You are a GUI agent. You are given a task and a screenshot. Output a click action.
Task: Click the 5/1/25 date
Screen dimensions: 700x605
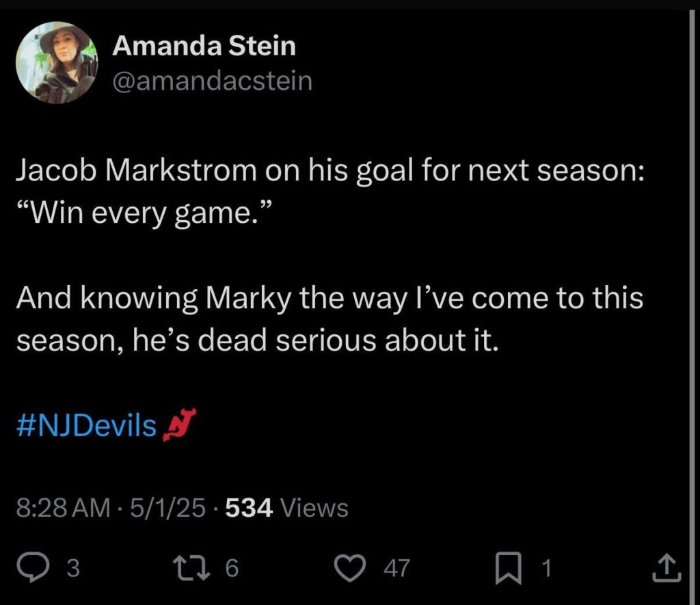click(x=168, y=508)
